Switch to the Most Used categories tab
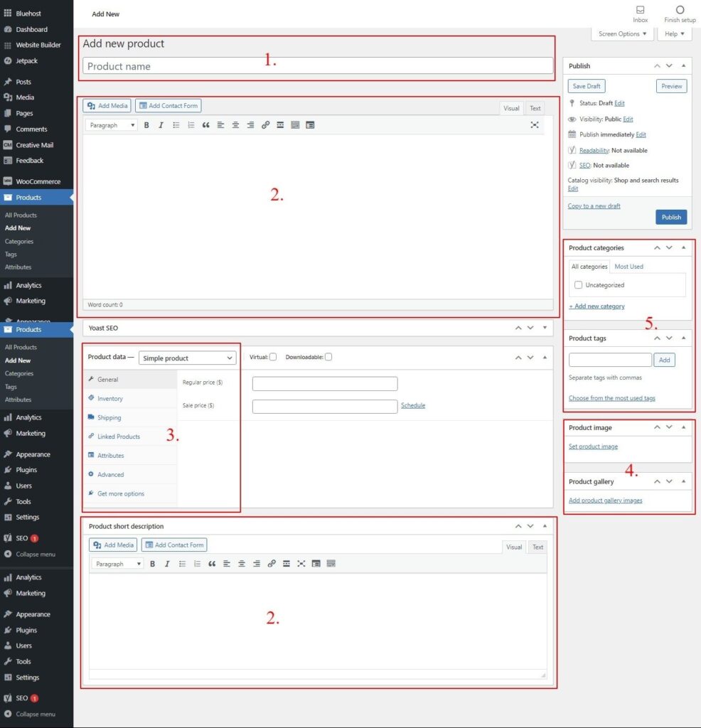Screen dimensions: 701x728 pos(628,267)
